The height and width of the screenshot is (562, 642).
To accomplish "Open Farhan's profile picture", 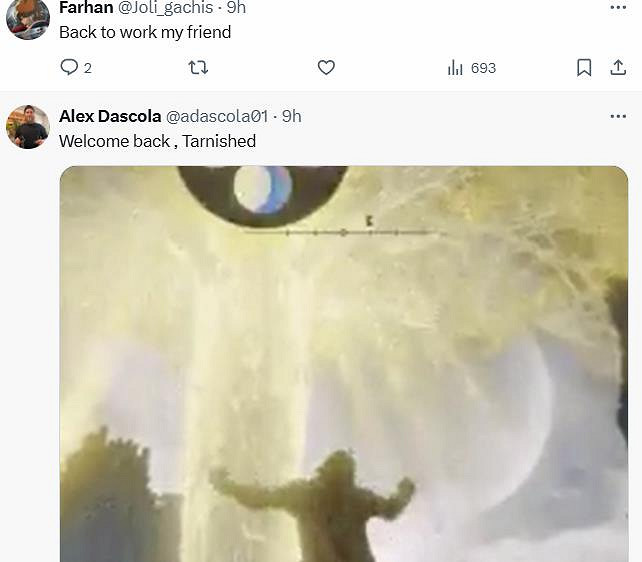I will 28,18.
